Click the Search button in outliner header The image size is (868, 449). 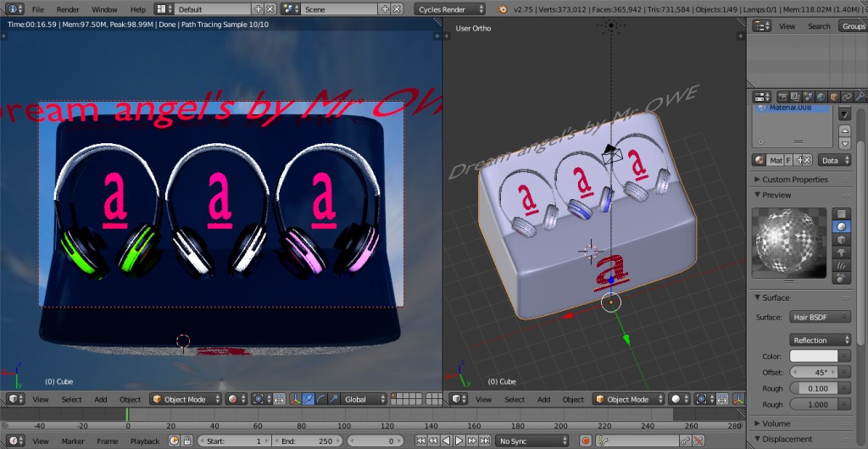[x=819, y=26]
